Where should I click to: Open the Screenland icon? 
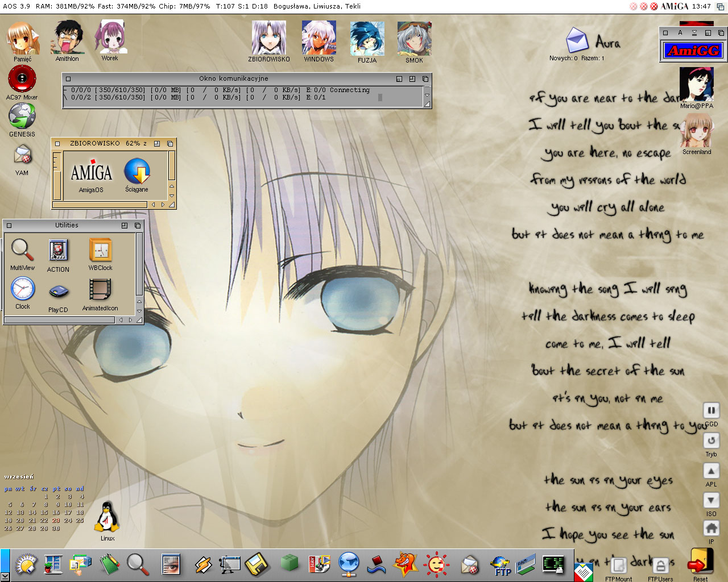(x=697, y=130)
